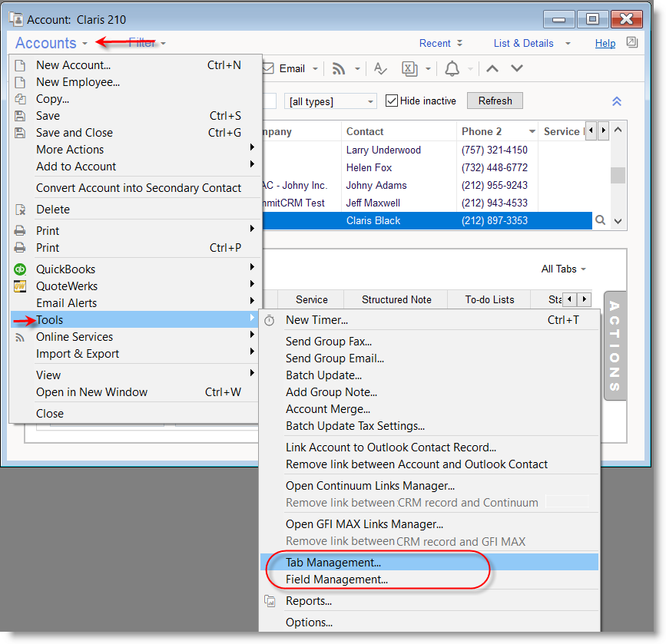Click the RSS feed icon in toolbar
666x644 pixels.
coord(339,69)
